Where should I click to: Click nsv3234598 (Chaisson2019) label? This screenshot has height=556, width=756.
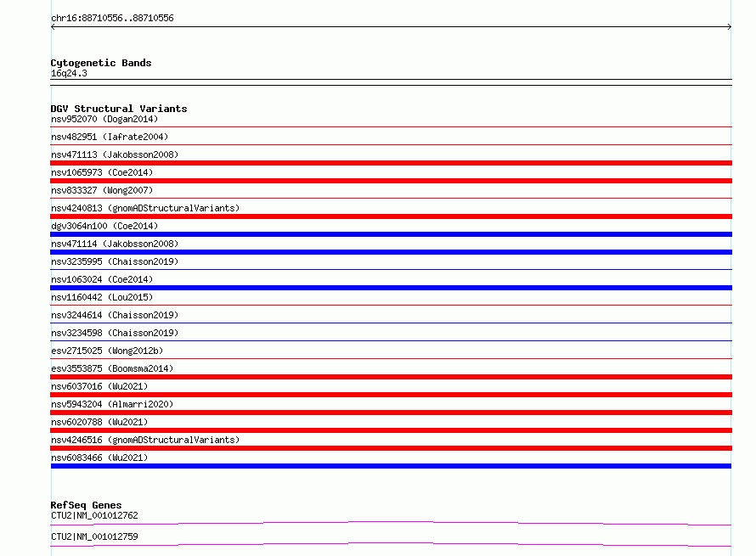[115, 333]
